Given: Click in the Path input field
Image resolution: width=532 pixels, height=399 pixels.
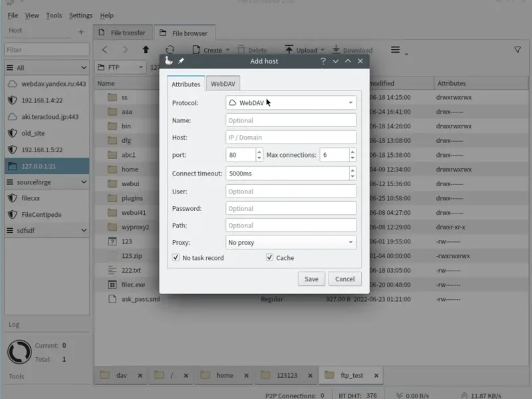Looking at the screenshot, I should tap(291, 225).
